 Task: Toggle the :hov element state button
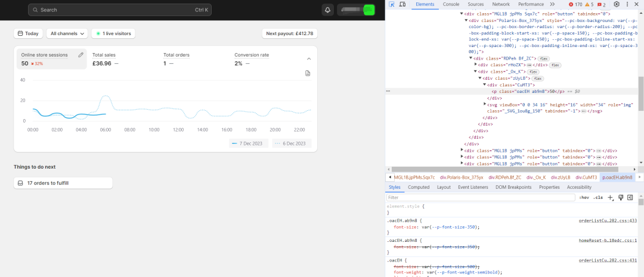[584, 197]
